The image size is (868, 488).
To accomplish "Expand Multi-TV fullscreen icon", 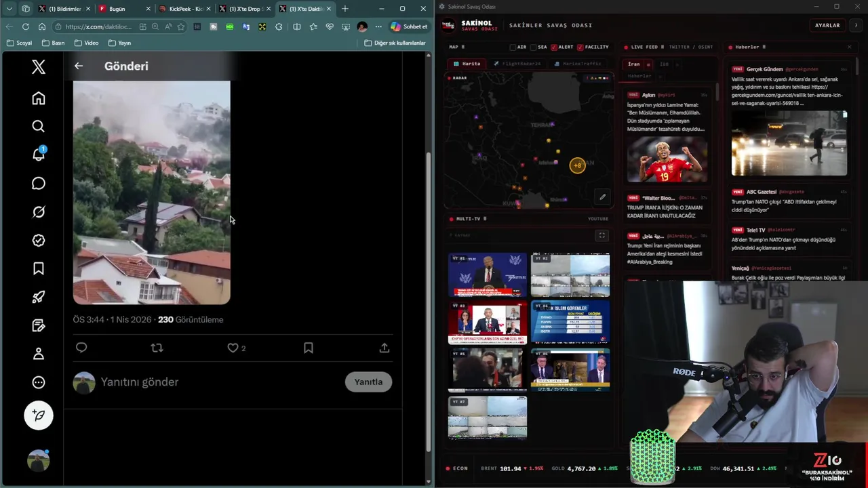I will (x=601, y=235).
